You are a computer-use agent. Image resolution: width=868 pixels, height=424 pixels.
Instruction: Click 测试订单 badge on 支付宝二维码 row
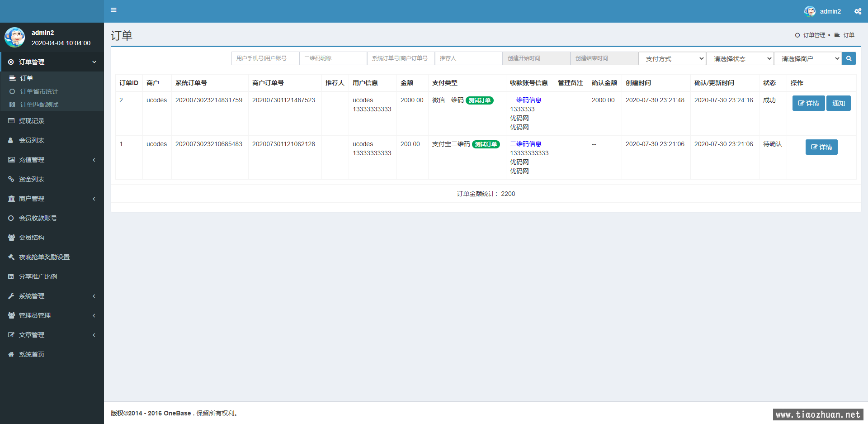[x=486, y=144]
